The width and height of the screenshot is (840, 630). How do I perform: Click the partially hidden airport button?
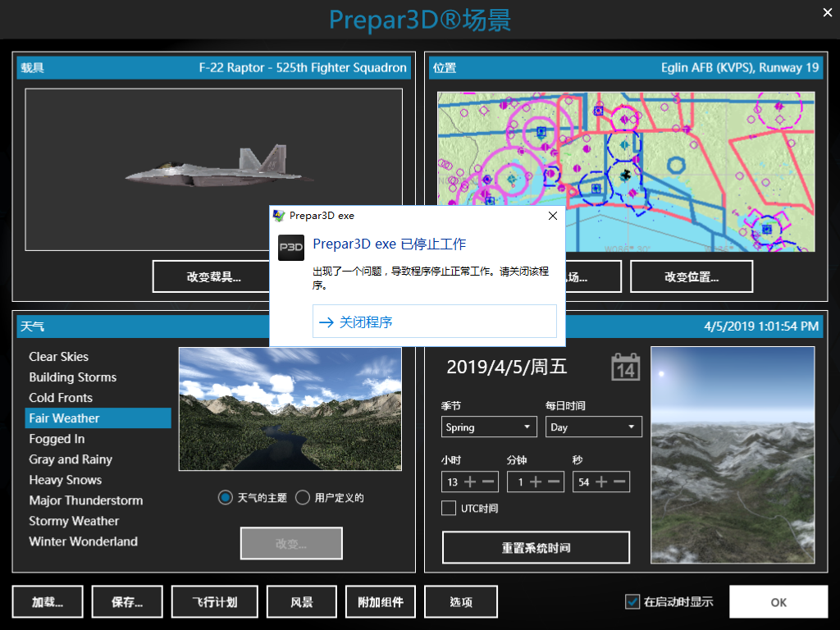click(593, 276)
